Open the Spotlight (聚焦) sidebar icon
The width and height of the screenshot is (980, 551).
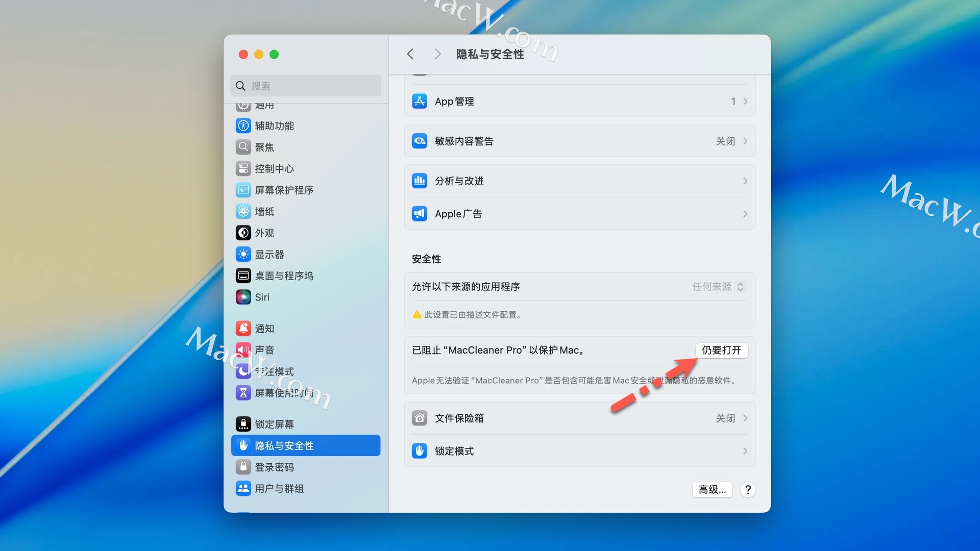243,147
